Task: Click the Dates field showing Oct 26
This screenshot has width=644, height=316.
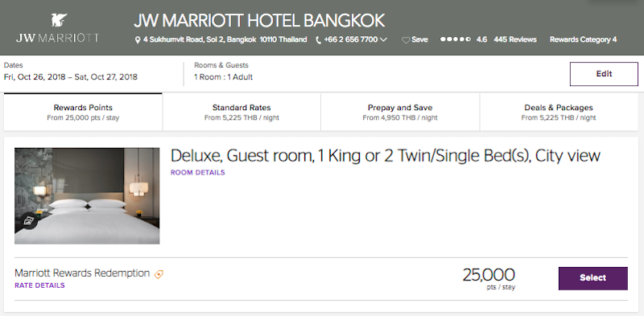Action: (71, 72)
